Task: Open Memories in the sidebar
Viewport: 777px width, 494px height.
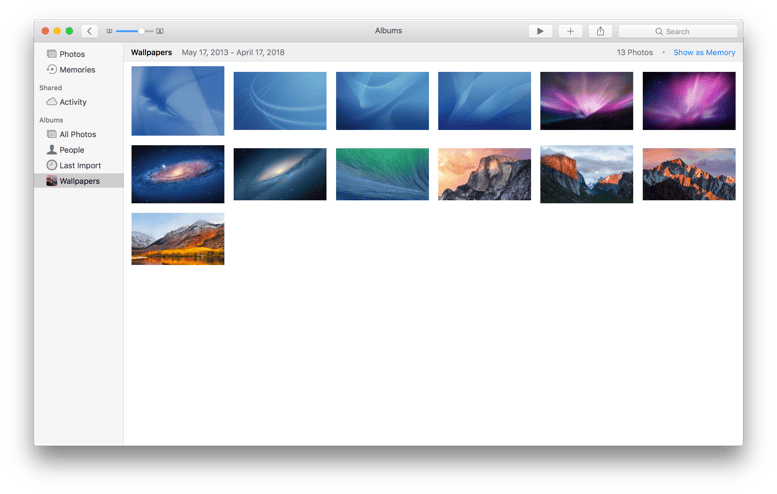Action: click(x=79, y=70)
